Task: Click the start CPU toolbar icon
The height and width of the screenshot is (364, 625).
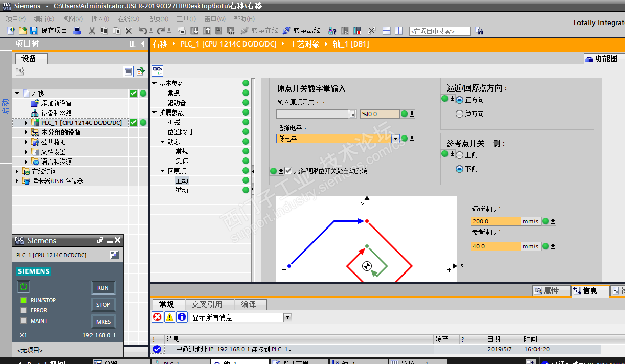Action: coord(345,31)
